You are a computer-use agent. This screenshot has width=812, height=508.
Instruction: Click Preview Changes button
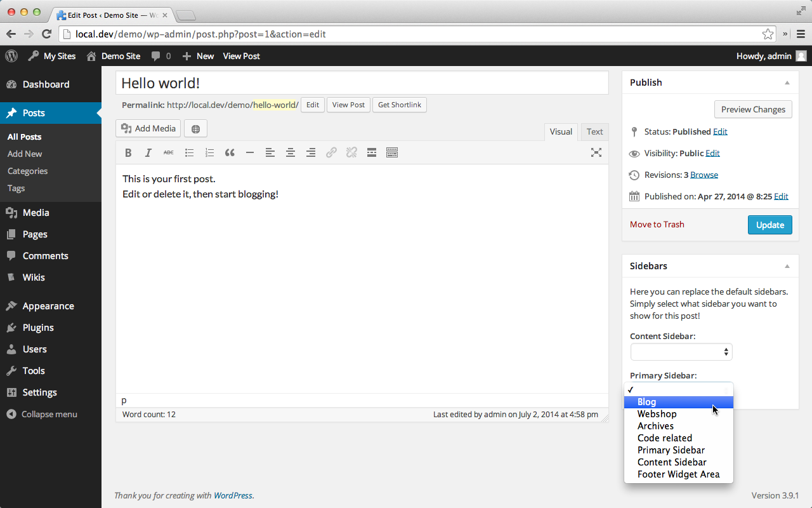[753, 109]
